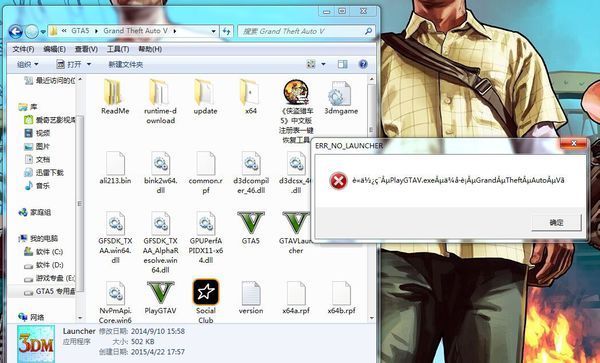Open the ReadMe folder

[x=115, y=96]
